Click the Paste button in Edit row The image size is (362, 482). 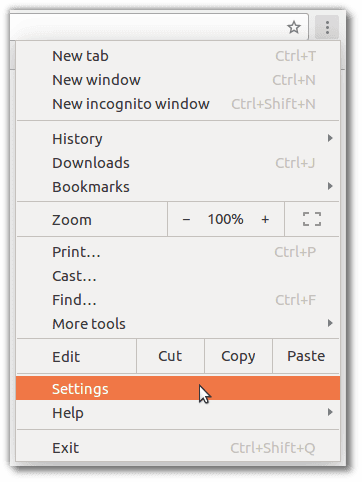306,356
